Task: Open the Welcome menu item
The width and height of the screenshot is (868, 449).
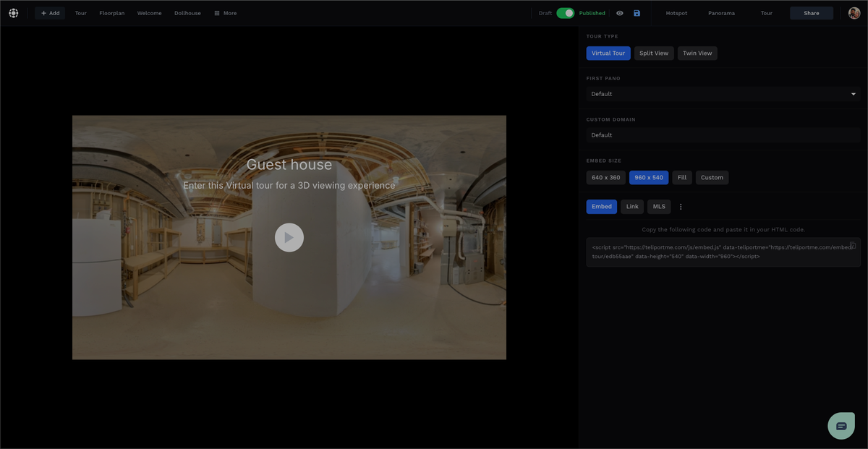Action: (149, 13)
